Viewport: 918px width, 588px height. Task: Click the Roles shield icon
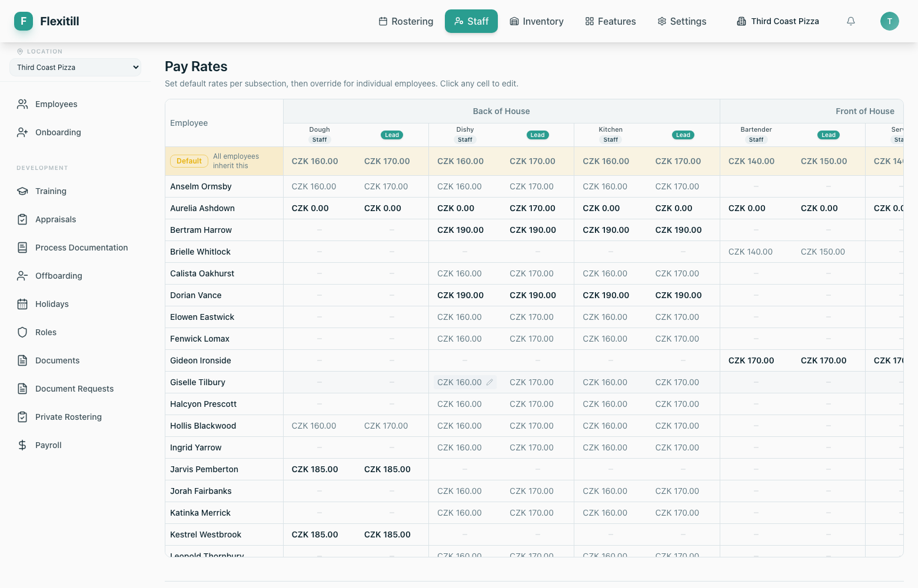point(22,332)
